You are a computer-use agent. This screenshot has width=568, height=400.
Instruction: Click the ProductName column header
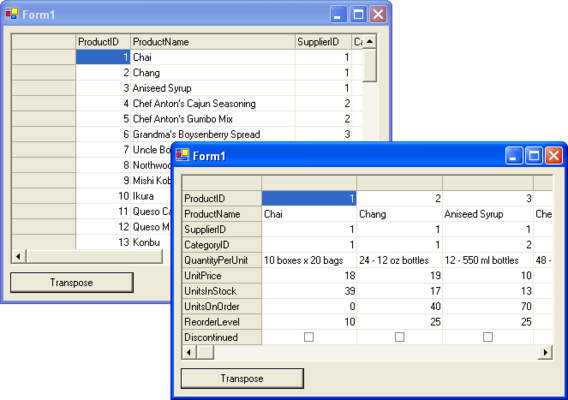[213, 42]
